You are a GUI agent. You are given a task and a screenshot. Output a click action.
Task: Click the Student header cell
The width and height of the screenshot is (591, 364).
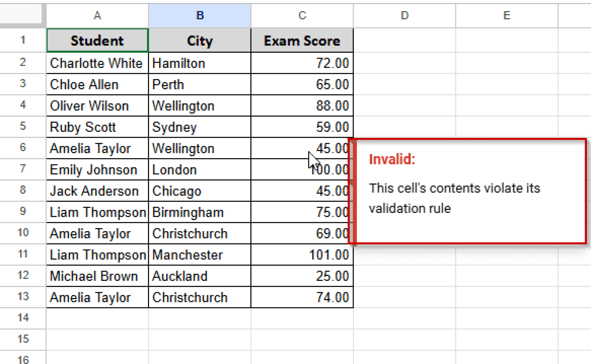(97, 40)
